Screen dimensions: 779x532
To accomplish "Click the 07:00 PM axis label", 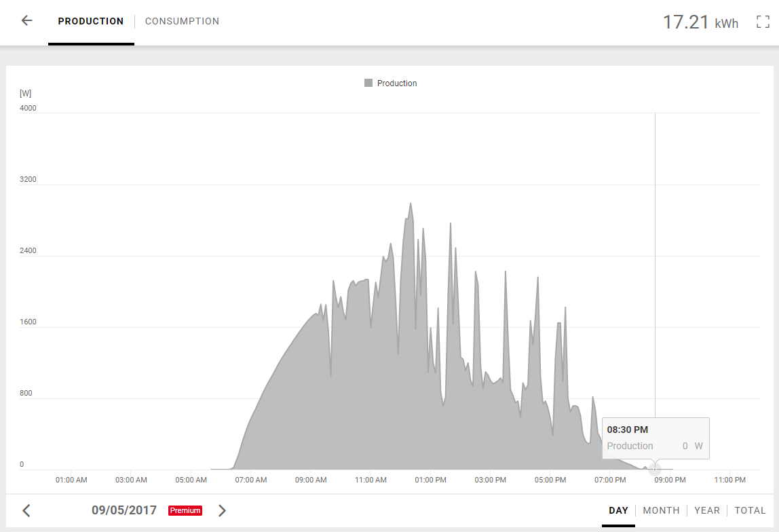I will point(610,480).
